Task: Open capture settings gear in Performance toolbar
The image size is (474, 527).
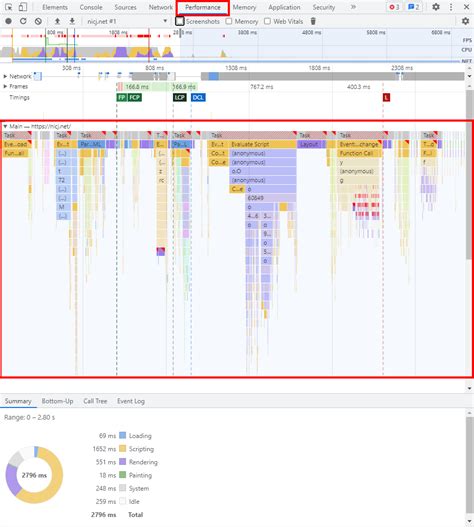Action: tap(465, 21)
